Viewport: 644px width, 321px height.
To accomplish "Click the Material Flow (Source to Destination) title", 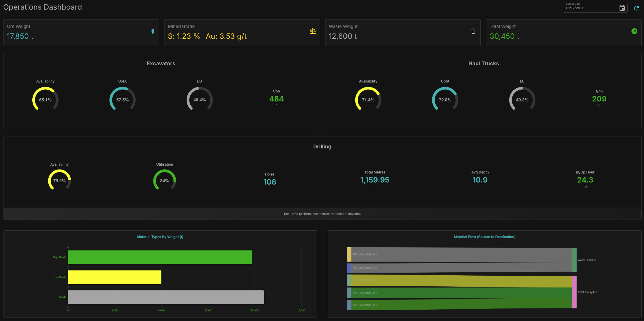I will (485, 237).
